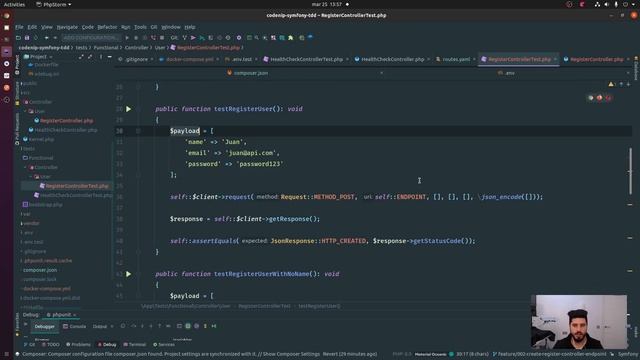Toggle the Project tool window side tab
This screenshot has width=640, height=360.
[x=17, y=65]
